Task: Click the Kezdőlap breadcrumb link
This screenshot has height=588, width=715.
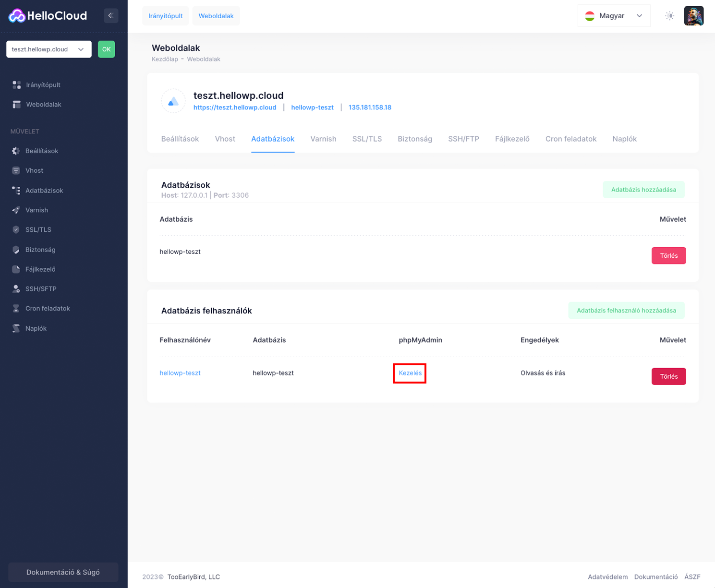Action: pyautogui.click(x=165, y=59)
